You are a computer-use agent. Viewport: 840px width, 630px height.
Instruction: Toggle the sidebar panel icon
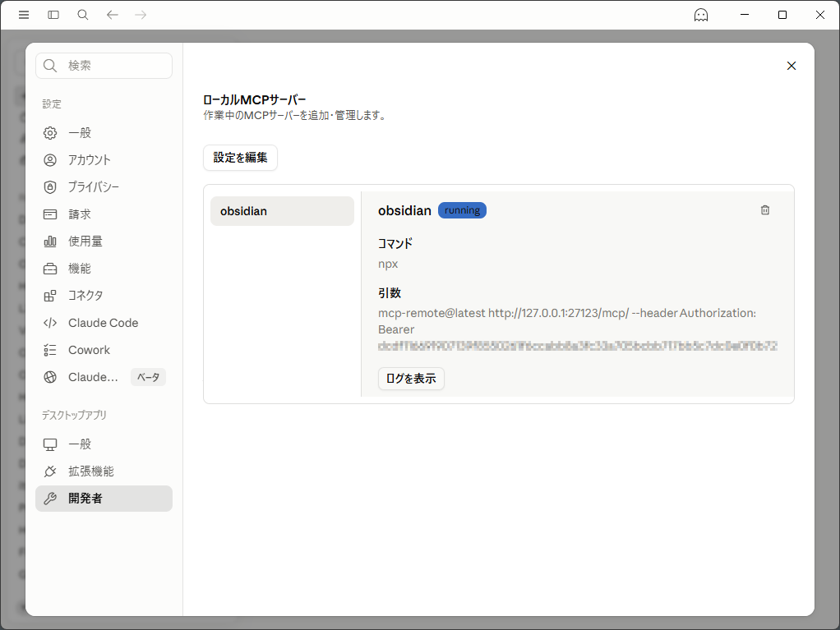pos(53,15)
